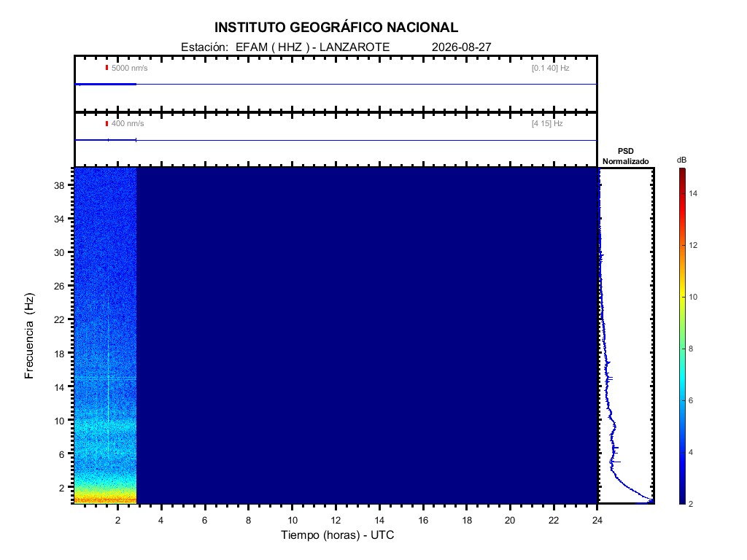Click the PSD Normalizado panel title
Image resolution: width=747 pixels, height=560 pixels.
(625, 156)
